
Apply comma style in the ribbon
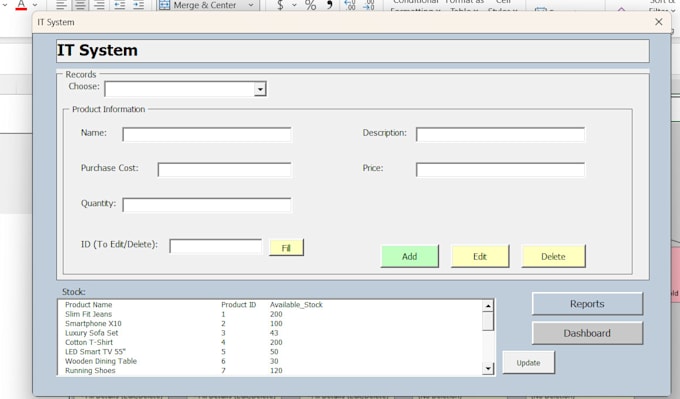330,5
